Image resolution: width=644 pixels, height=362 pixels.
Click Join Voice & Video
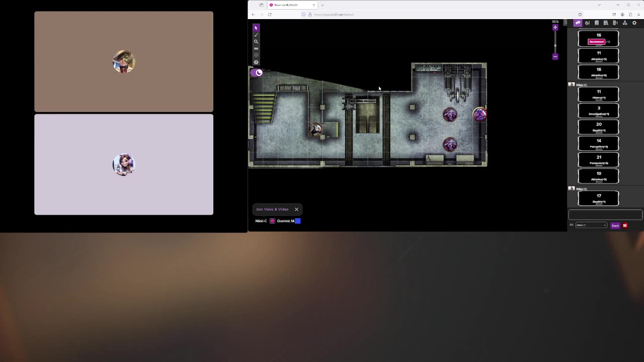click(x=272, y=209)
